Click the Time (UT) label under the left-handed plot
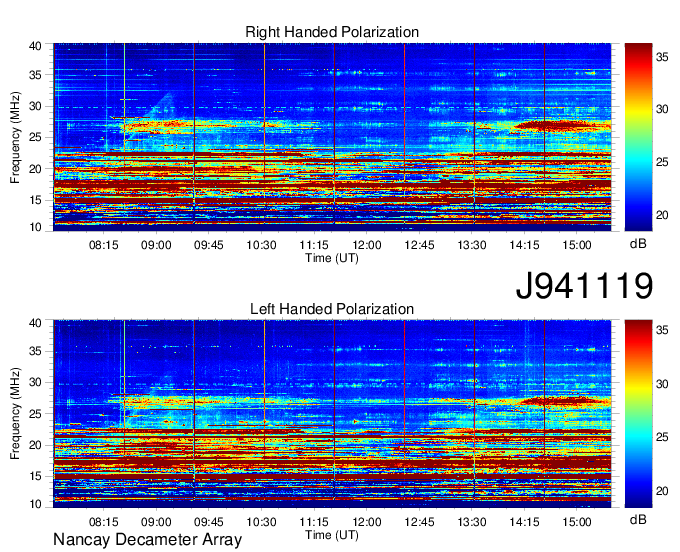The width and height of the screenshot is (680, 552). pos(332,535)
